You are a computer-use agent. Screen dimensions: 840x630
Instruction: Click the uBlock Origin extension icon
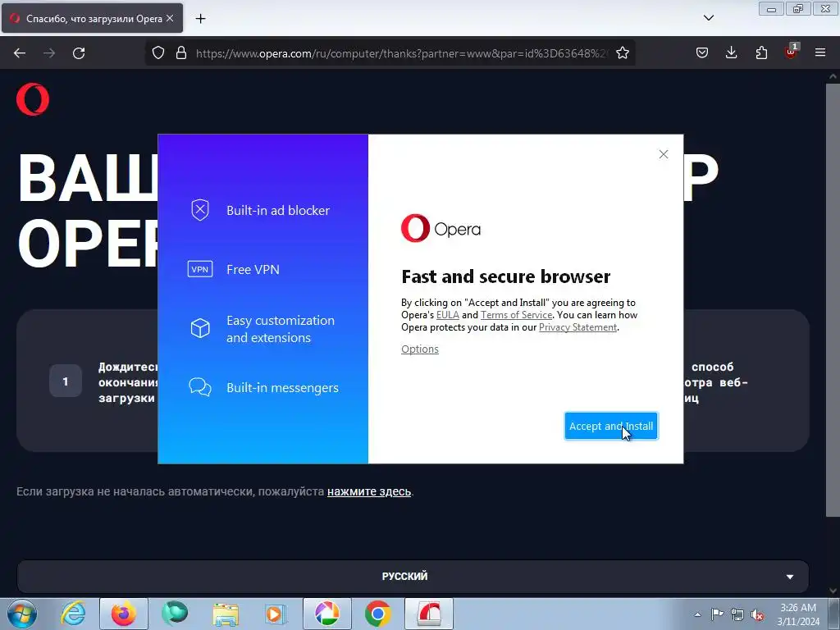[791, 52]
